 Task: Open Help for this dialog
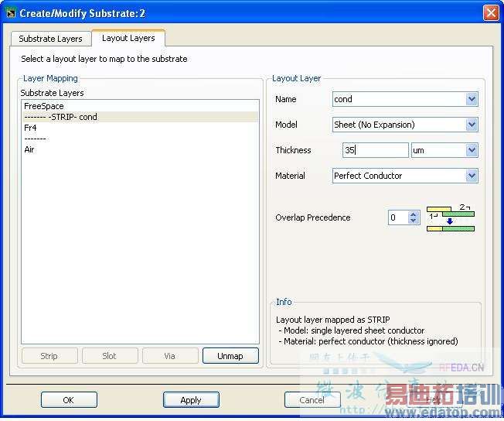pyautogui.click(x=434, y=400)
